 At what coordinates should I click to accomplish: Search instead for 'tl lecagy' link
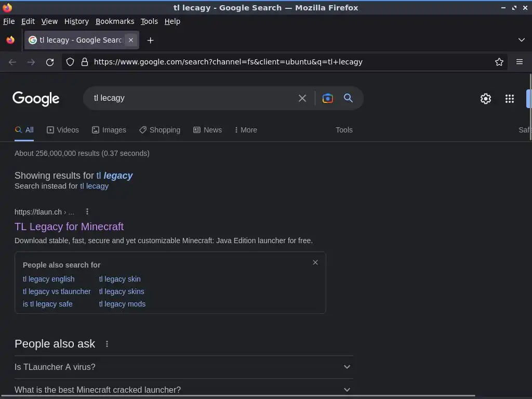[x=95, y=187]
